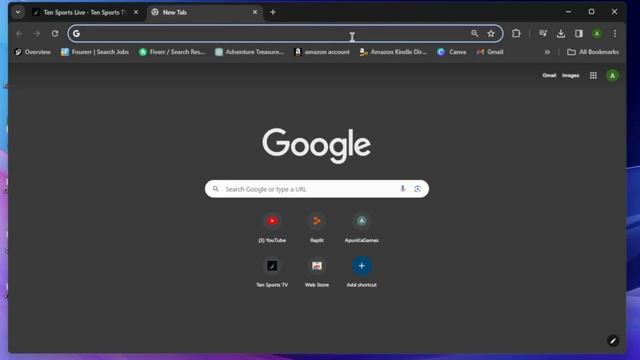Start voice search with microphone icon
This screenshot has height=360, width=640.
click(402, 189)
